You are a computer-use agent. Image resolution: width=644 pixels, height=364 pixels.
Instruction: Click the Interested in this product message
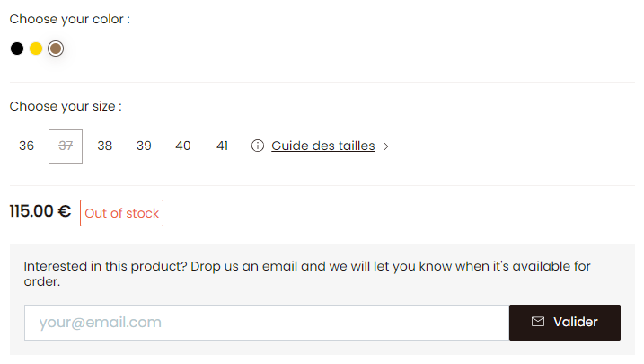307,273
